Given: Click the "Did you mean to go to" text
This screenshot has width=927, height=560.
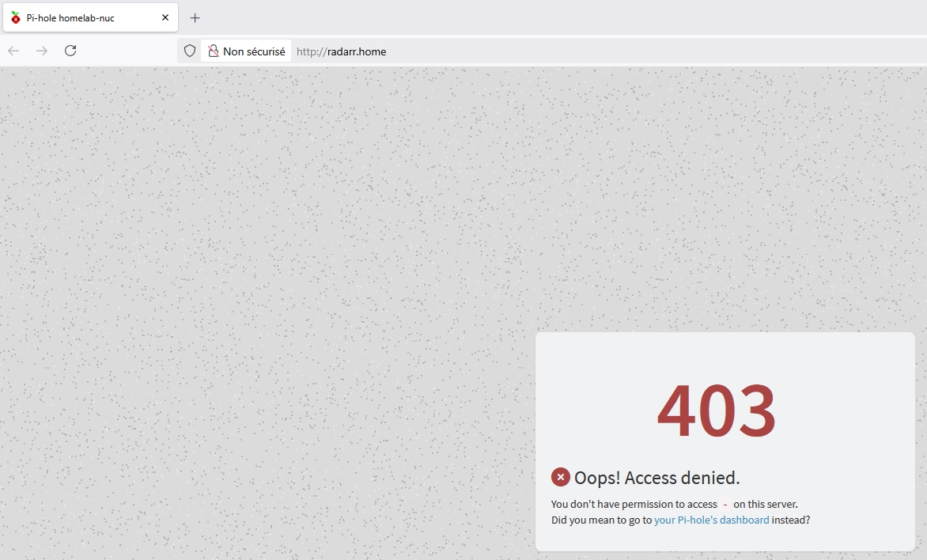Looking at the screenshot, I should tap(601, 520).
